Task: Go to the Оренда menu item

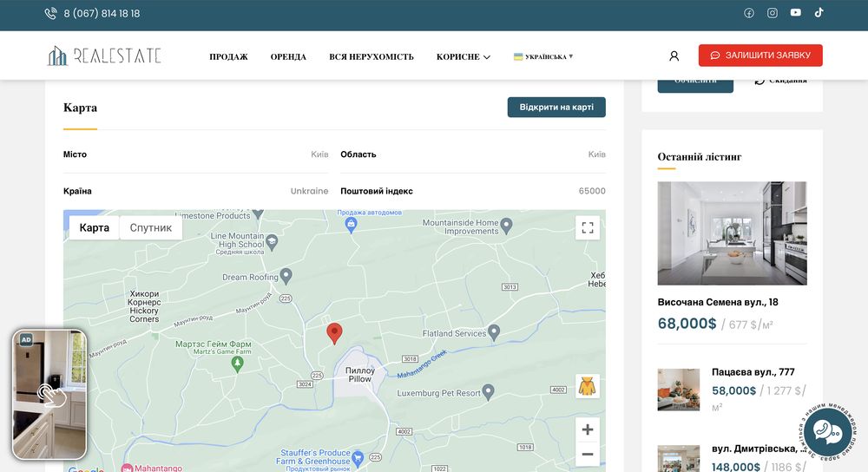Action: [288, 56]
